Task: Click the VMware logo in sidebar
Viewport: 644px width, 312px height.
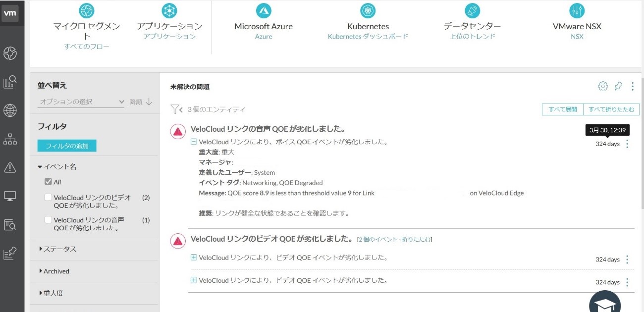Action: [x=10, y=13]
